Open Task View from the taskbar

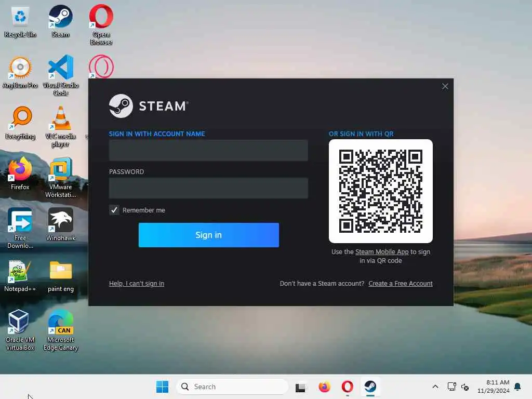pyautogui.click(x=300, y=387)
